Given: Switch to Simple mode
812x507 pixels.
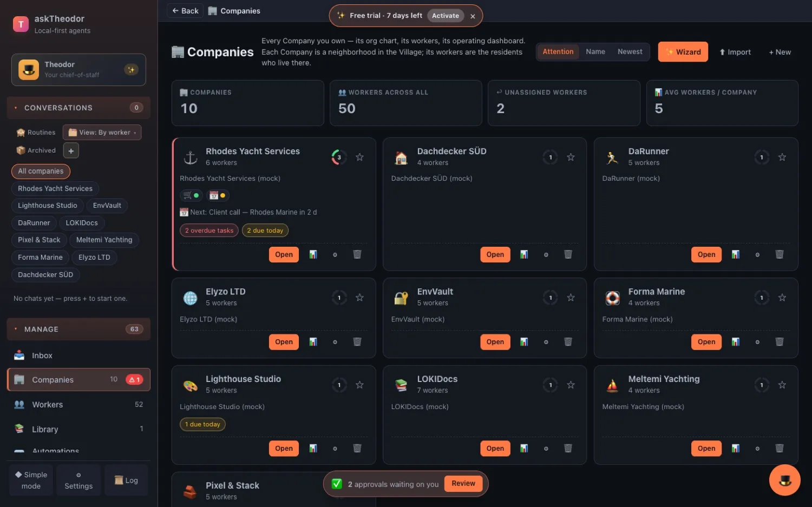Looking at the screenshot, I should (x=31, y=480).
